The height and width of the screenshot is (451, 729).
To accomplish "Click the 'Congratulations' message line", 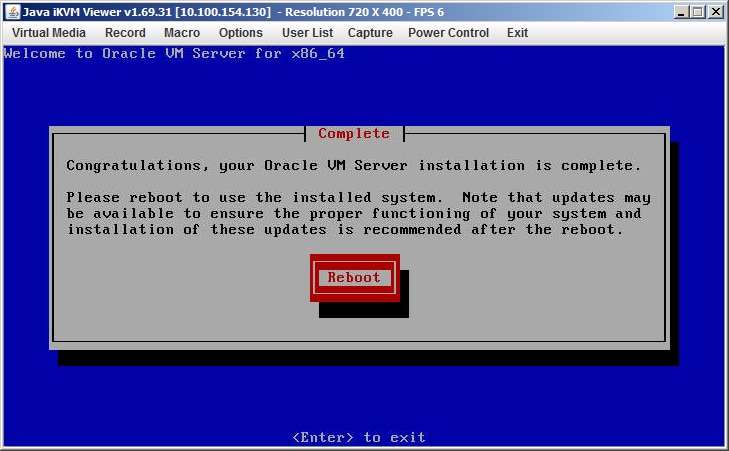I will point(354,166).
